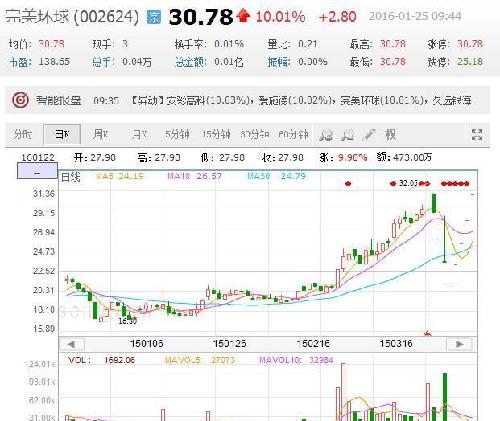Open the 60分钟 chart tab

tap(293, 134)
